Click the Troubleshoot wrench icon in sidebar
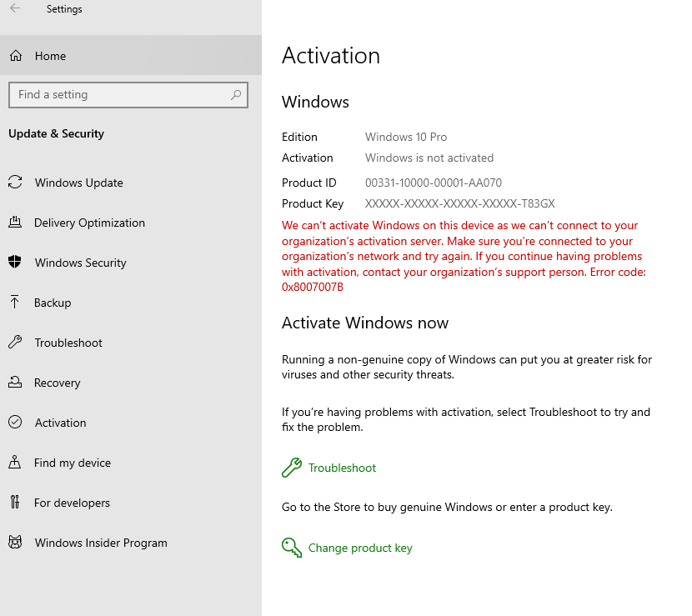The width and height of the screenshot is (692, 616). point(15,342)
